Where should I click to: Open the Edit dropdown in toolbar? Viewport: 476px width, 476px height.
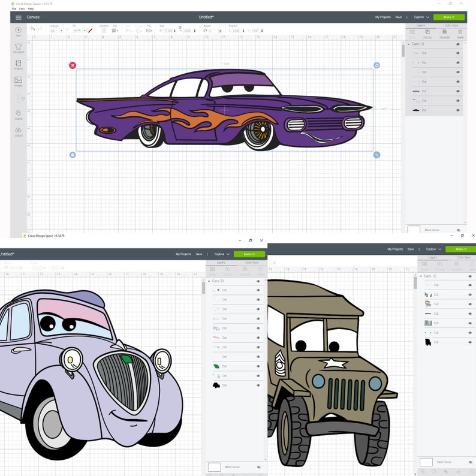tap(115, 31)
